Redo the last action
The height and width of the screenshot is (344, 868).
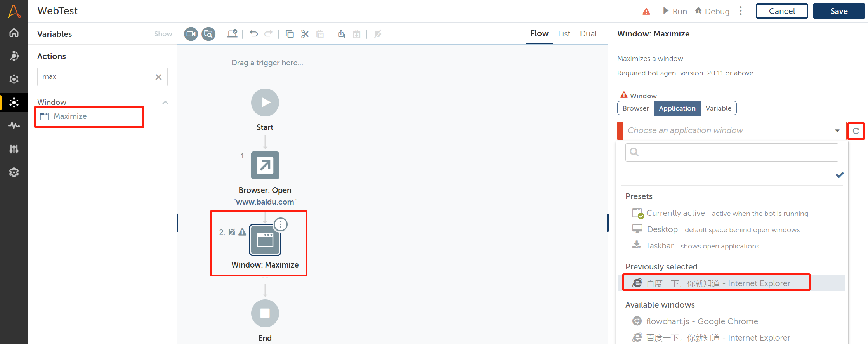(268, 34)
